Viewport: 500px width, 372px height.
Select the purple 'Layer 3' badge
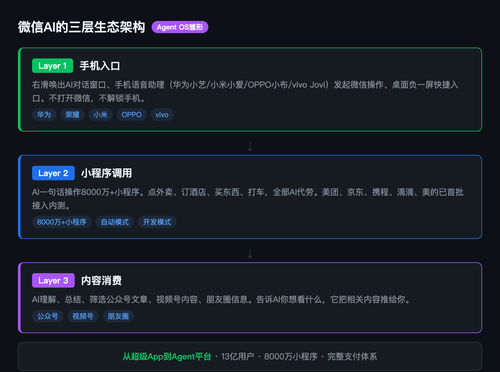coord(53,280)
